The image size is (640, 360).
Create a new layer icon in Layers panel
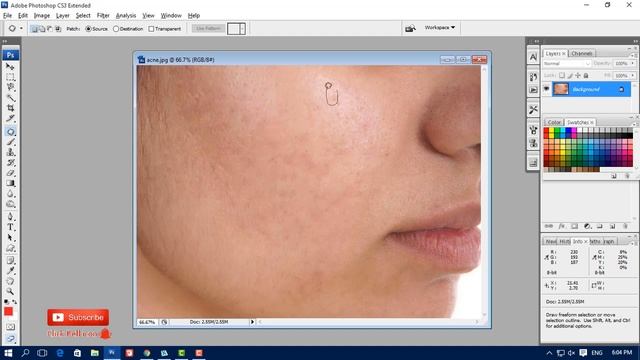click(612, 226)
